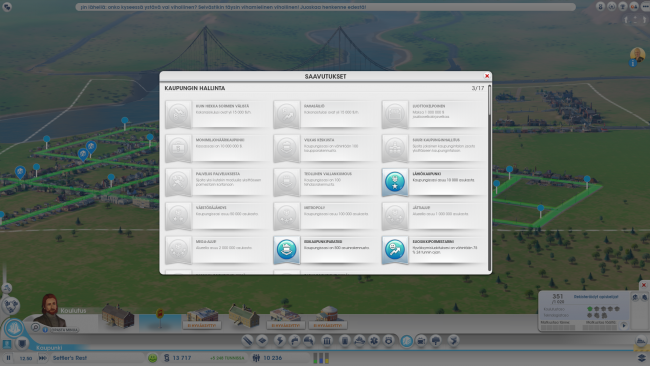Open the city specialization round button
Screen dimensions: 650x366
pos(14,328)
